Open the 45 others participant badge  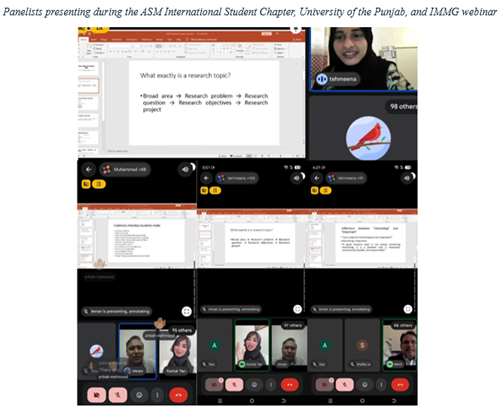point(182,330)
